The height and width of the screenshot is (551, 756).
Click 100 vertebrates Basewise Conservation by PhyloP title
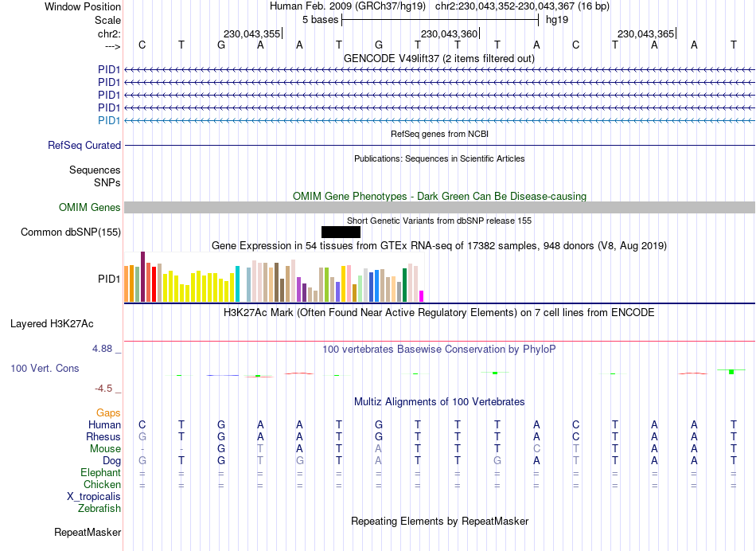(439, 349)
